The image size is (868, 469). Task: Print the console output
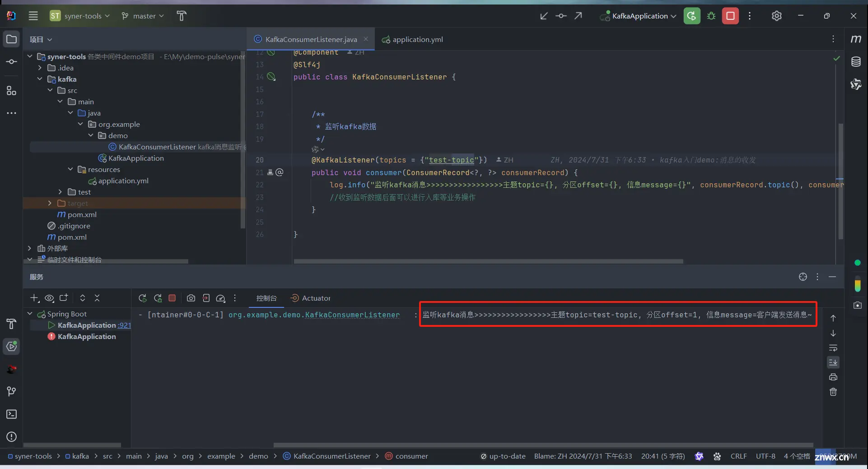[833, 377]
